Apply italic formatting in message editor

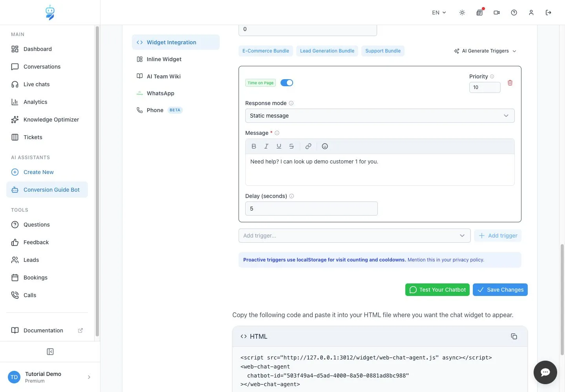[x=266, y=146]
